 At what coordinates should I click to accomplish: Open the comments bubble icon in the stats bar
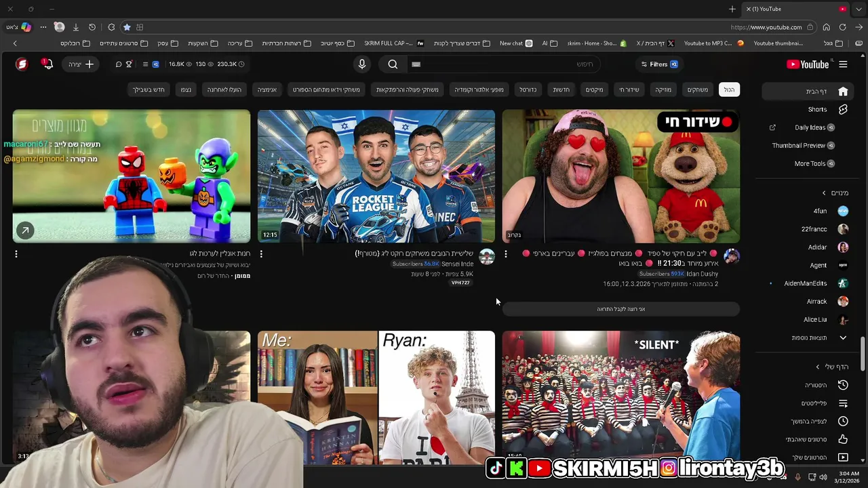[x=119, y=64]
